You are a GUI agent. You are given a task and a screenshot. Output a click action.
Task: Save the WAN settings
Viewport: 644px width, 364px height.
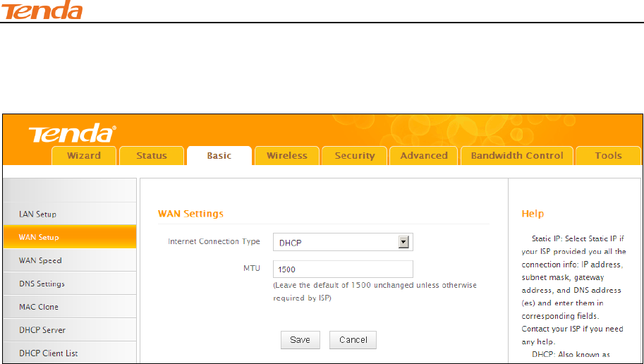point(300,340)
